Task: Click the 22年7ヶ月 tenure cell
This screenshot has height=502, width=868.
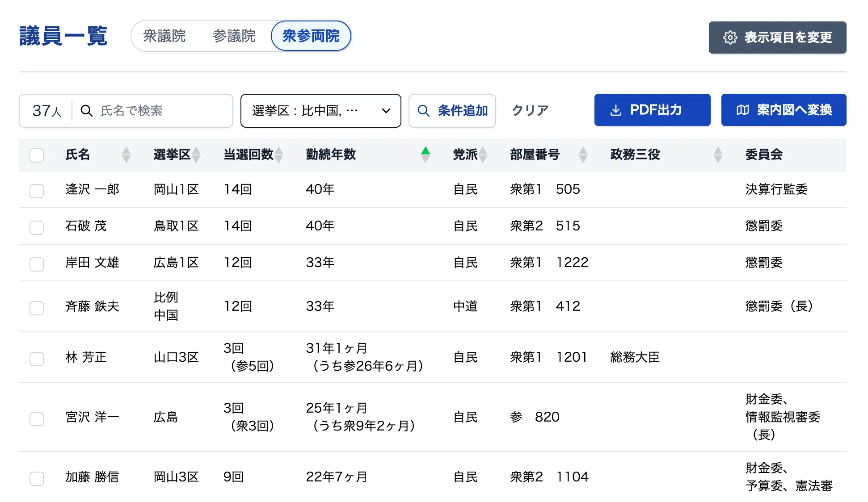Action: tap(337, 477)
